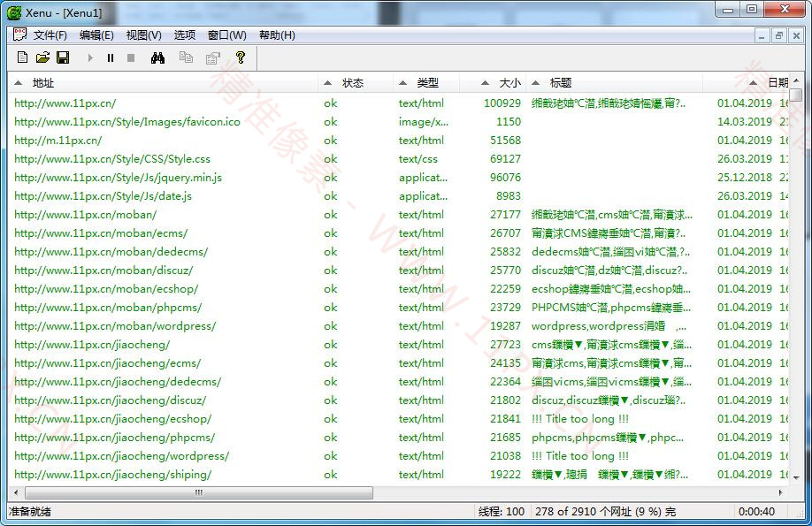Select the jiaocheng/phpcms/ address
The height and width of the screenshot is (526, 812).
click(x=114, y=438)
